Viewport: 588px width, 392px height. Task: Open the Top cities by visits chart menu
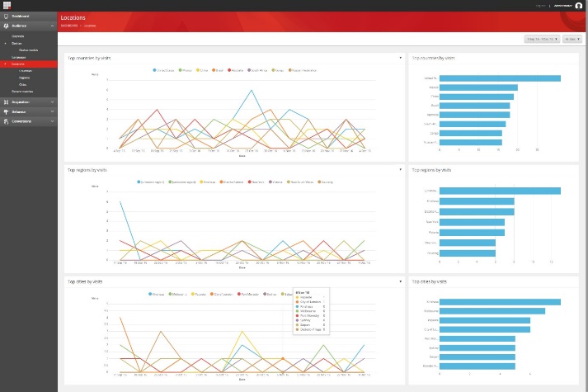(x=401, y=281)
